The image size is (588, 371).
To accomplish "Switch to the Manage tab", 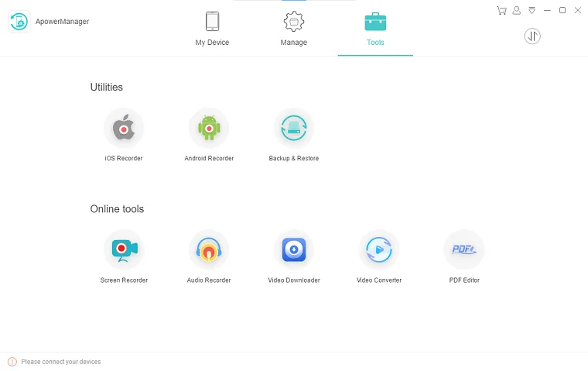I will click(294, 29).
